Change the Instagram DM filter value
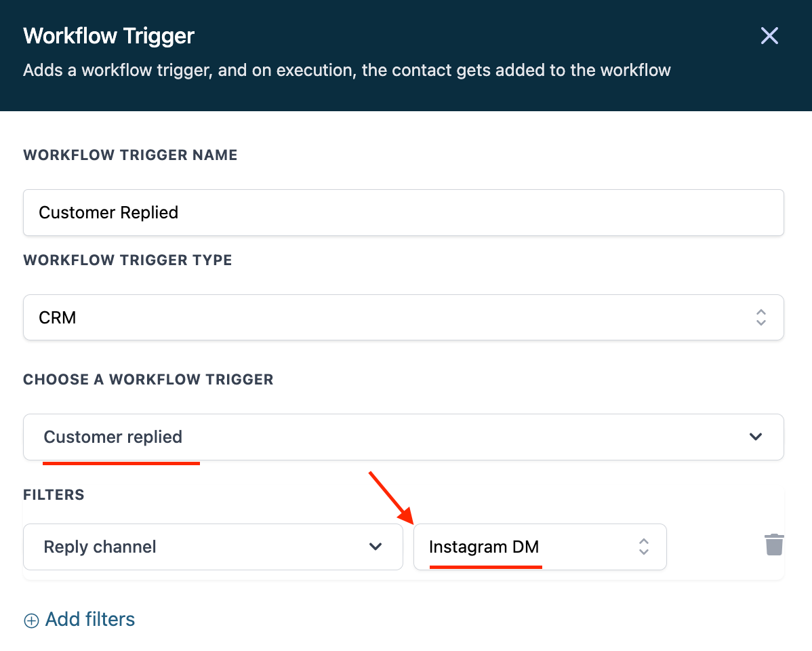Screen dimensions: 812x651 pyautogui.click(x=540, y=547)
